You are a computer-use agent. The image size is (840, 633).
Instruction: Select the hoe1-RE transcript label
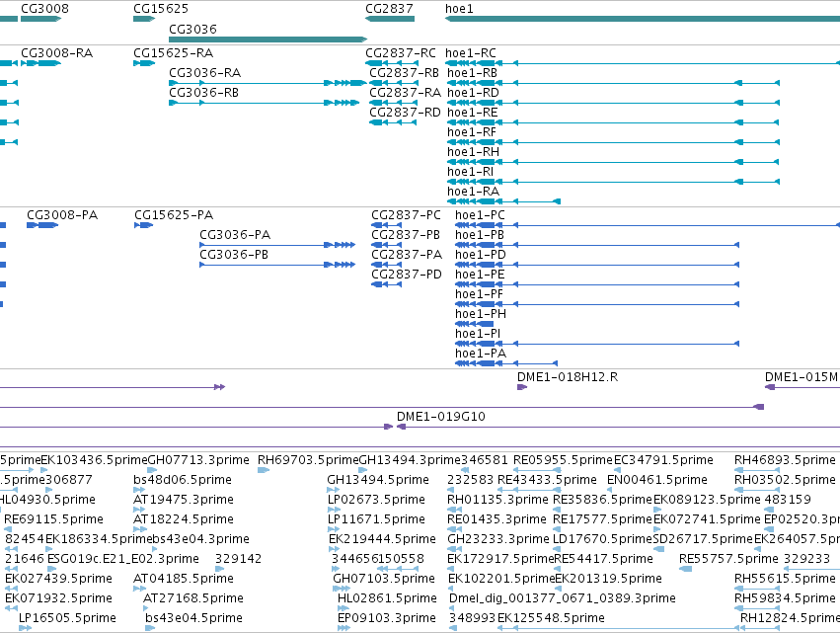point(473,113)
